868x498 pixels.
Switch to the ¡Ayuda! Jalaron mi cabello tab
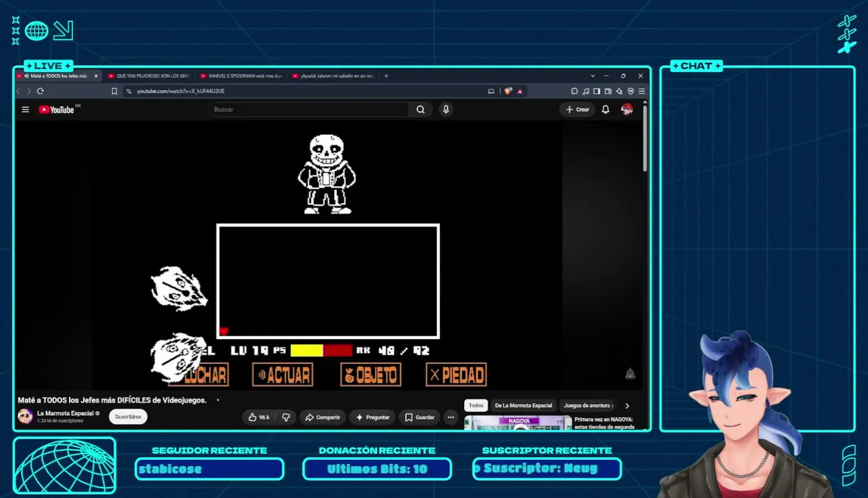tap(333, 76)
